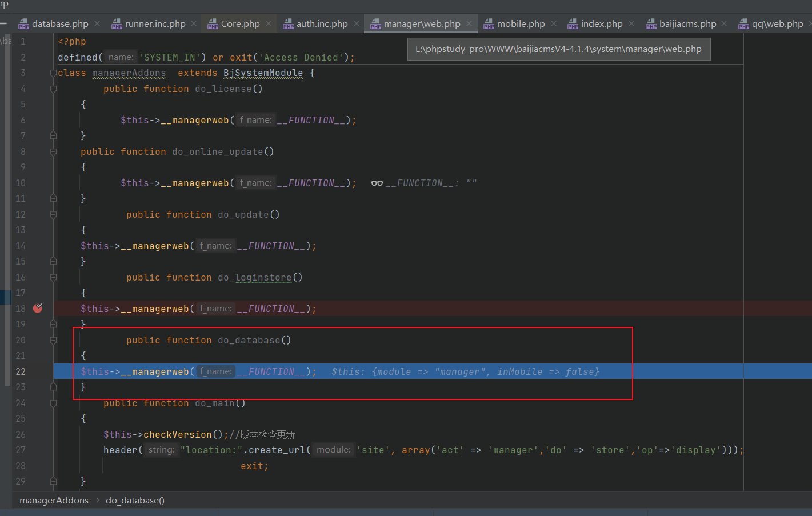The image size is (812, 516).
Task: Click the $this debug inline value on line 22
Action: tap(465, 371)
